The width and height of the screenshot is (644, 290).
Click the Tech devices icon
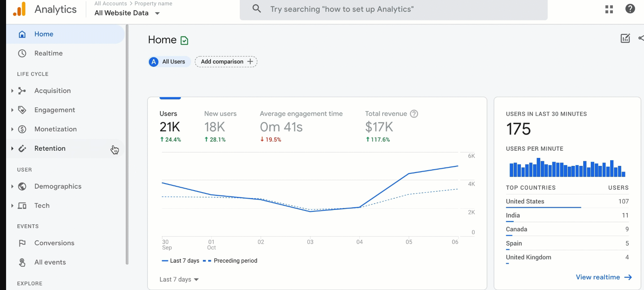point(22,206)
